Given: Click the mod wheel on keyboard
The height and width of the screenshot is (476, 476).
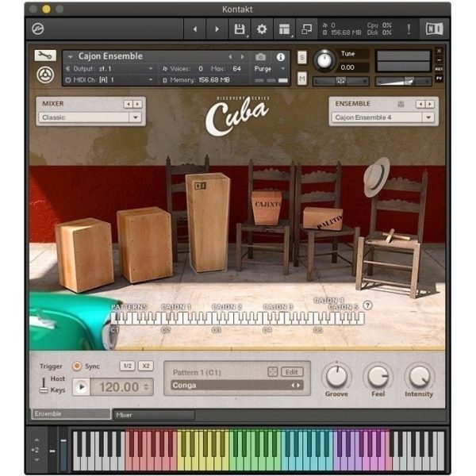Looking at the screenshot, I should point(63,449).
